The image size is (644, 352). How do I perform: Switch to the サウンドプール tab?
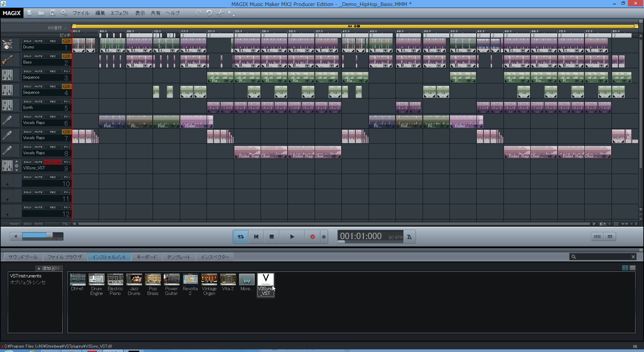(x=23, y=257)
